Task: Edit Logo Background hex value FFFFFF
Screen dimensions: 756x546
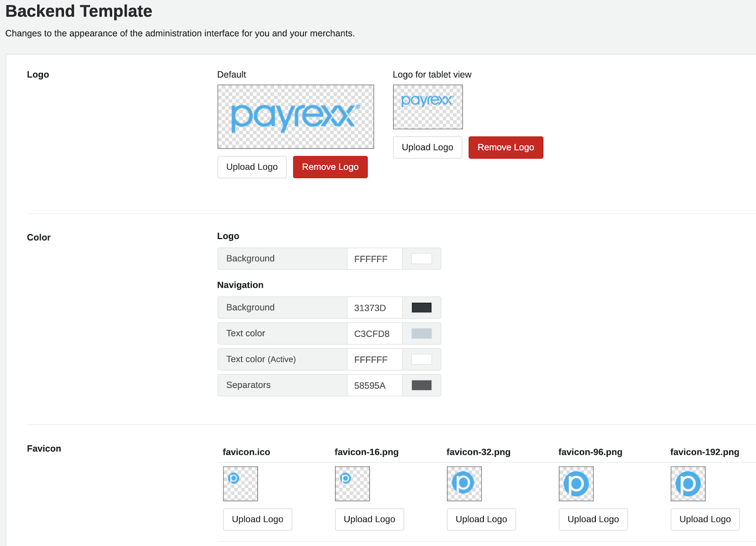Action: [375, 259]
